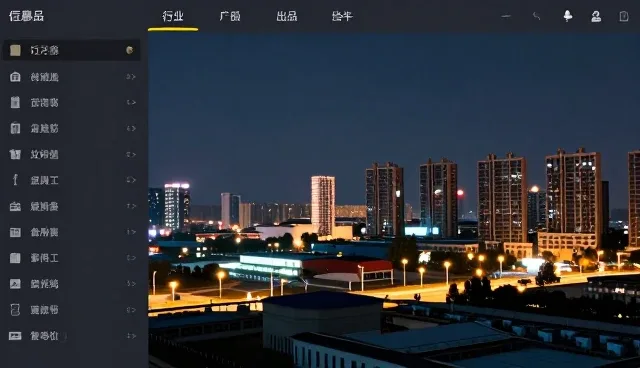Expand the chevron on the grid-blocks-icon row
This screenshot has height=368, width=640.
(131, 154)
